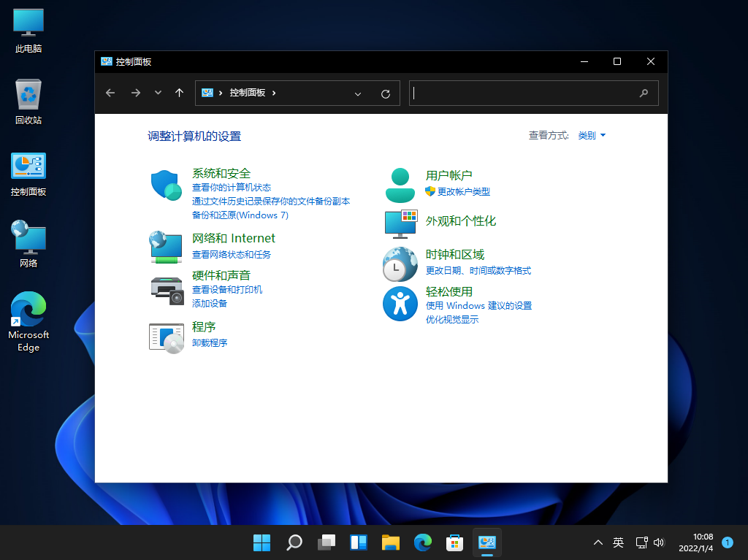Open Microsoft Edge from the taskbar

423,542
